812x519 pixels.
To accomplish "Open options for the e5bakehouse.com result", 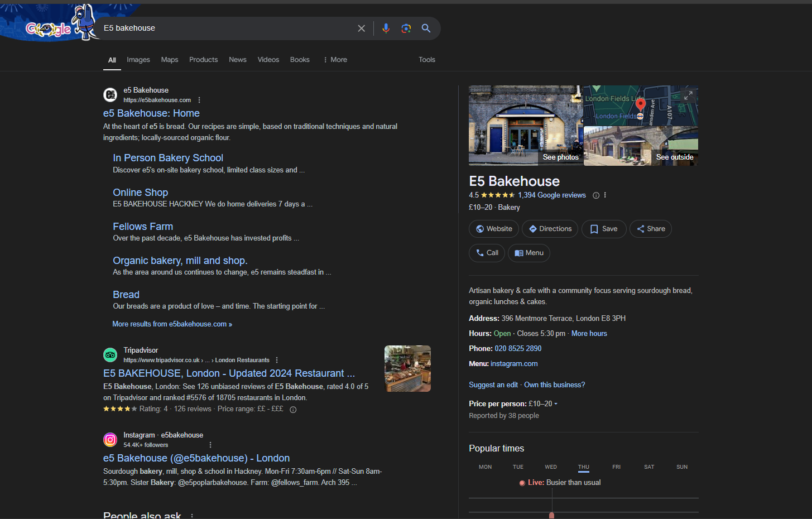I will (x=199, y=100).
